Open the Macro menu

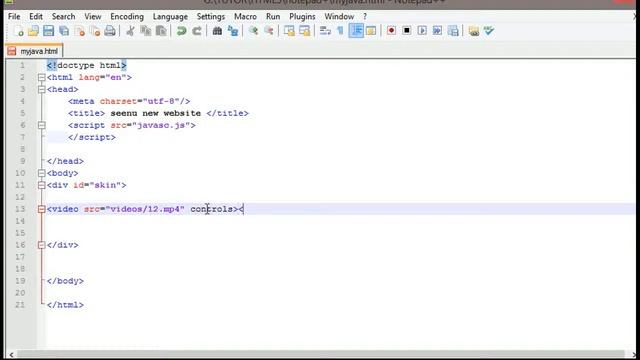pos(245,17)
